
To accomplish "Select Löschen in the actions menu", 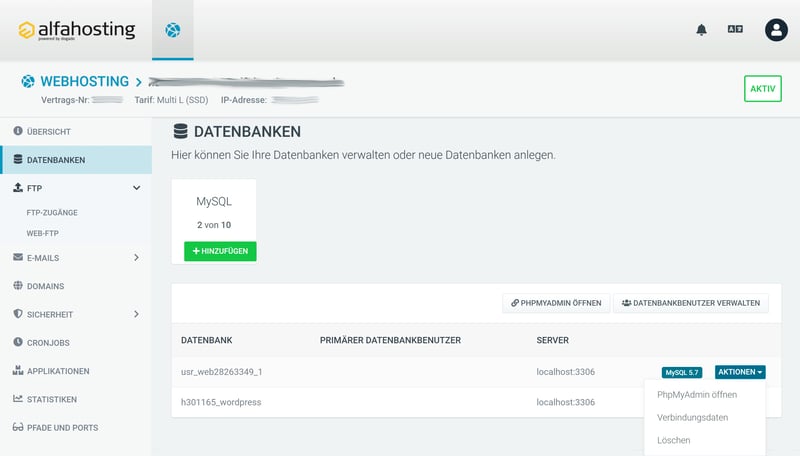I will pos(673,440).
